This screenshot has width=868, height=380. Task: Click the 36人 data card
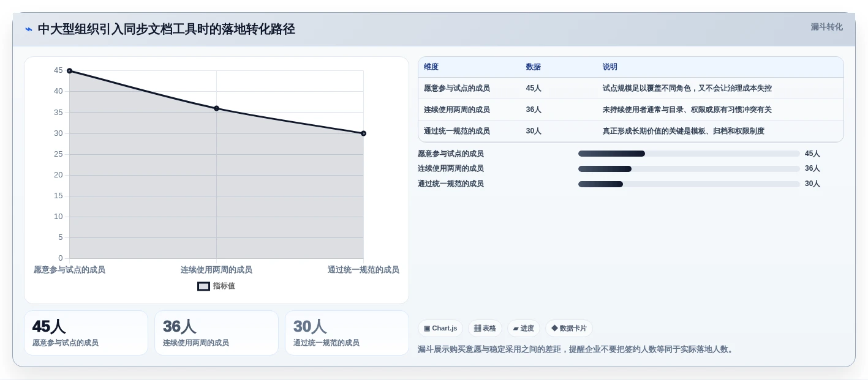coord(216,333)
